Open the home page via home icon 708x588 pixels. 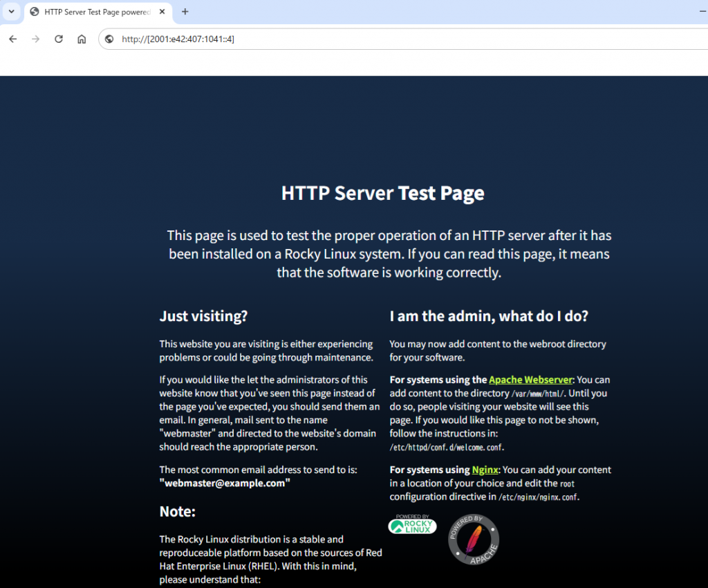[x=82, y=39]
